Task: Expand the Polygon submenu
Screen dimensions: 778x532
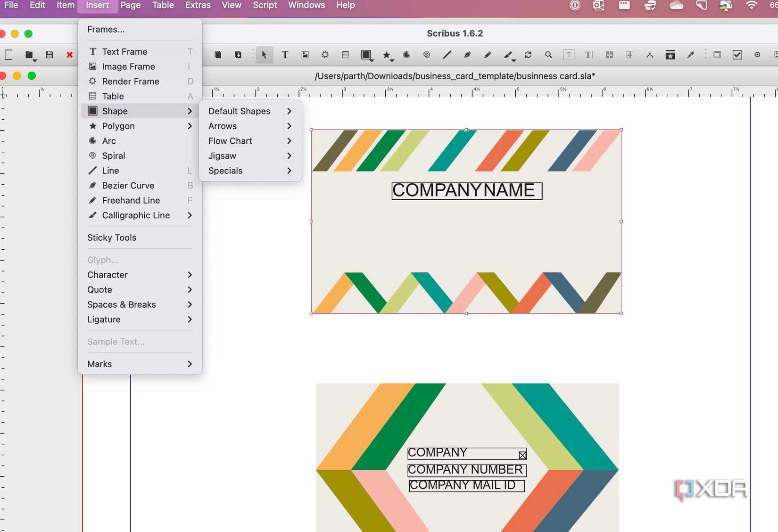Action: (118, 126)
